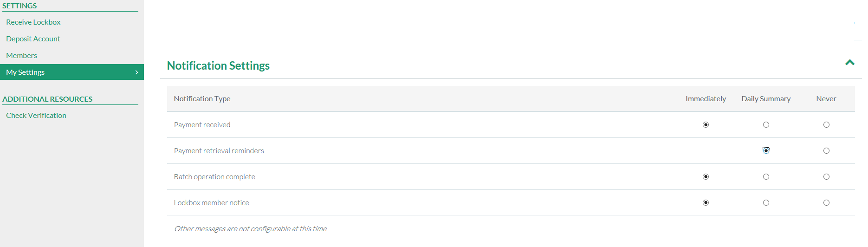Screen dimensions: 868x247
Task: Open Check Verification resource
Action: click(x=36, y=116)
